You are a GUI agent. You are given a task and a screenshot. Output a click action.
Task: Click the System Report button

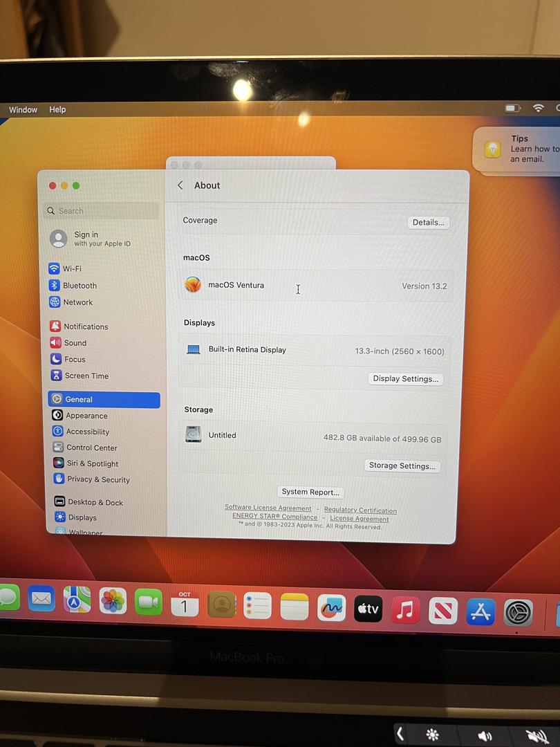pyautogui.click(x=310, y=492)
